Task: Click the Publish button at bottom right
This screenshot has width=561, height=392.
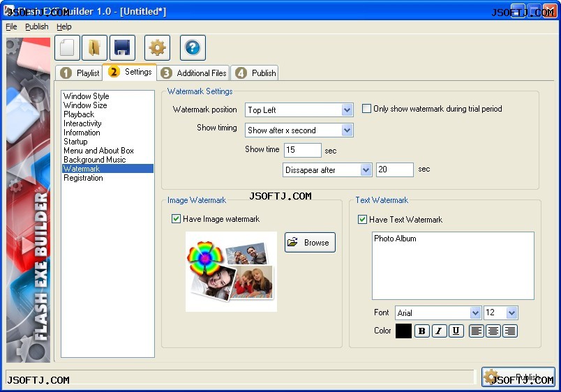Action: coord(518,377)
